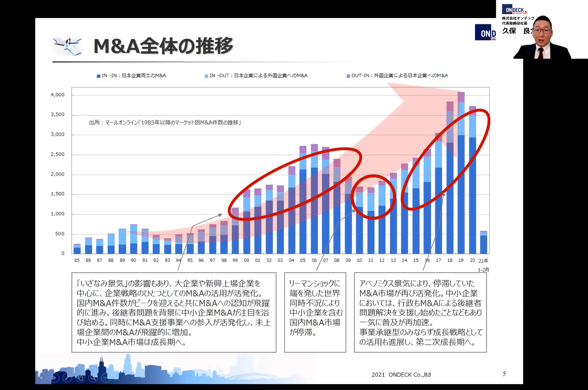Click the 2,000 y-axis label
588x390 pixels.
[57, 174]
